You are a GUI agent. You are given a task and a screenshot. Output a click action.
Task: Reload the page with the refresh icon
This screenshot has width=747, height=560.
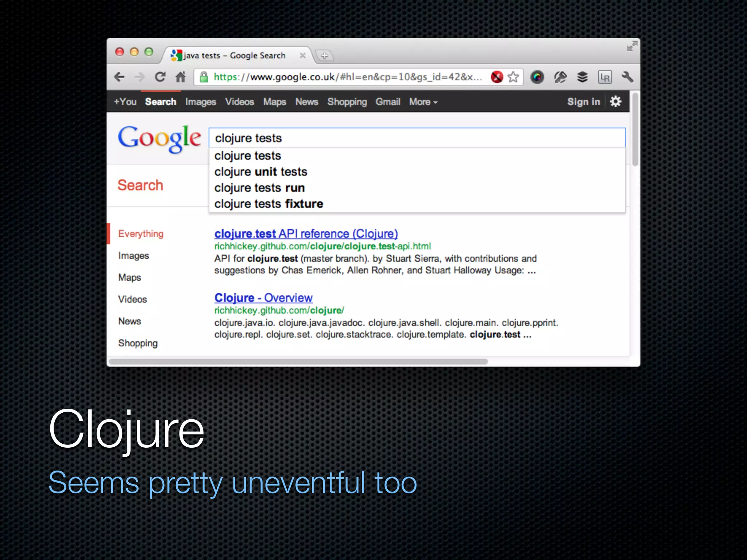pyautogui.click(x=160, y=77)
